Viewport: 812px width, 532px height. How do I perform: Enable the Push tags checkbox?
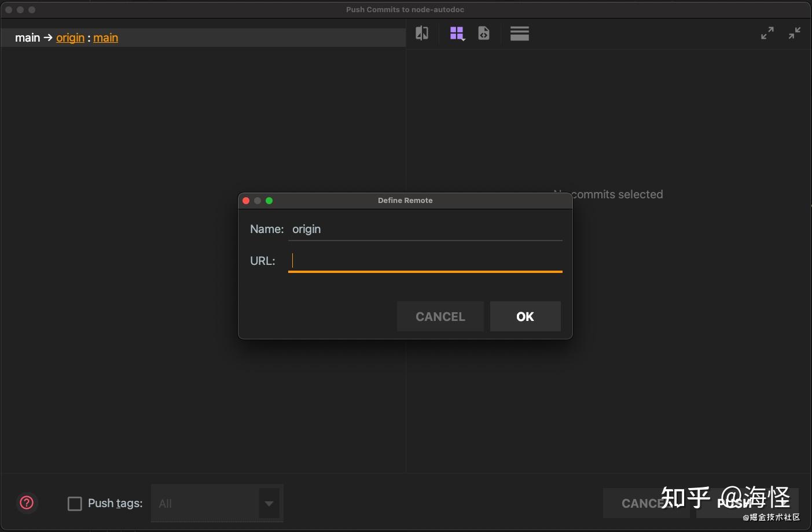(75, 504)
